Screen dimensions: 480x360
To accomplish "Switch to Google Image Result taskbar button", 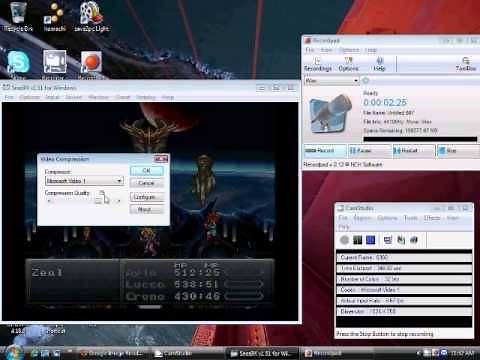I will click(113, 353).
